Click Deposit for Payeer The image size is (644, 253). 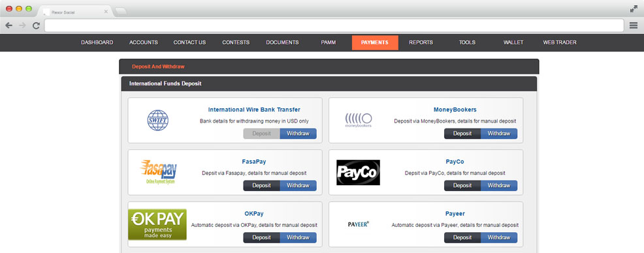462,238
